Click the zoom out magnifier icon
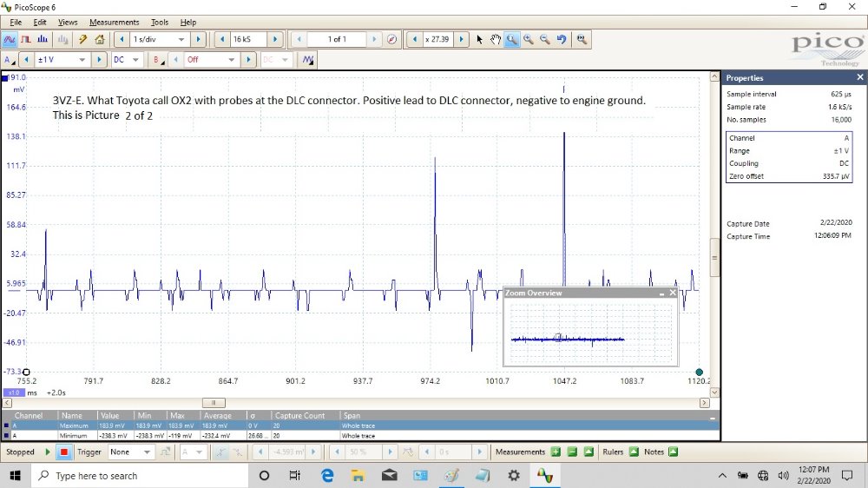 click(545, 39)
